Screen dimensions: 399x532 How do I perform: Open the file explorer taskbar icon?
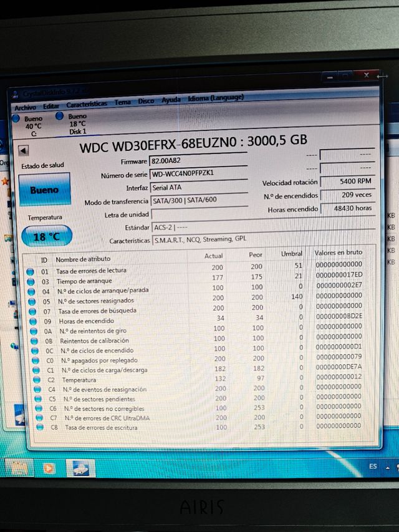tap(20, 469)
